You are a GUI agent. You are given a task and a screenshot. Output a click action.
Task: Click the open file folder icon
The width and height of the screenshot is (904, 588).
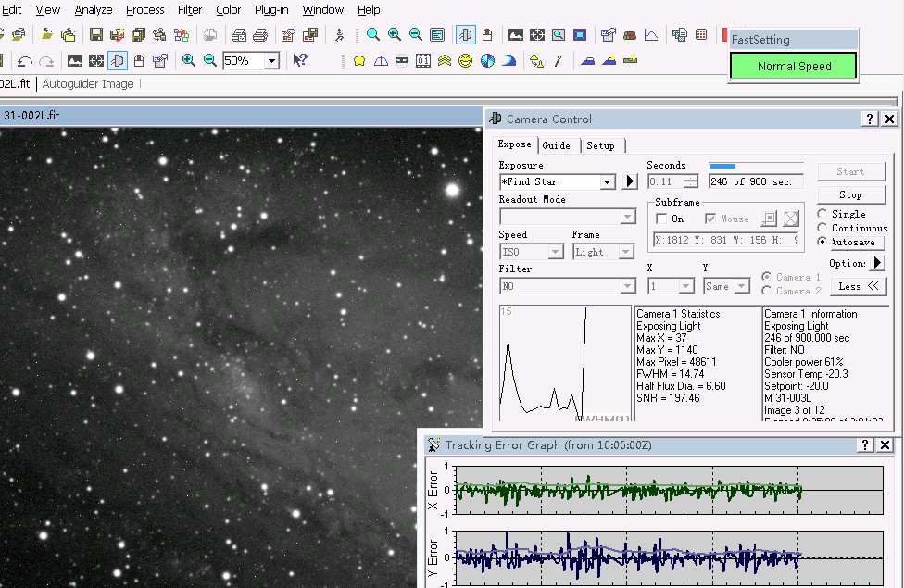[x=46, y=34]
